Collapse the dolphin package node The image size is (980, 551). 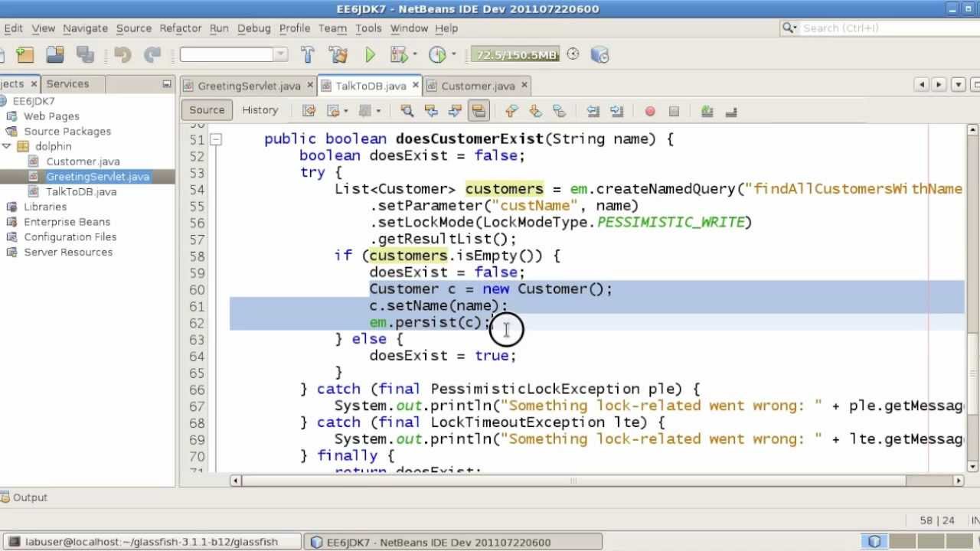click(7, 146)
